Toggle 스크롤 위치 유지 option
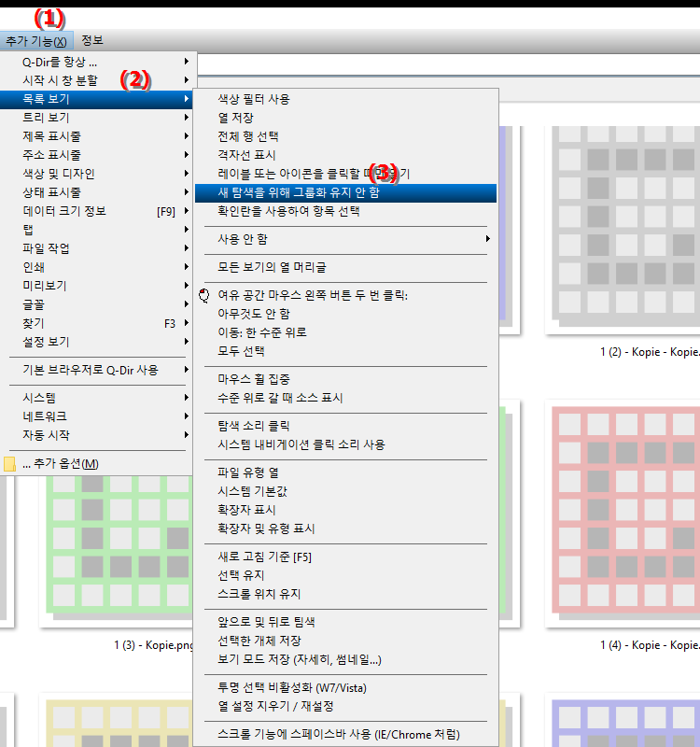This screenshot has height=747, width=700. point(345,594)
